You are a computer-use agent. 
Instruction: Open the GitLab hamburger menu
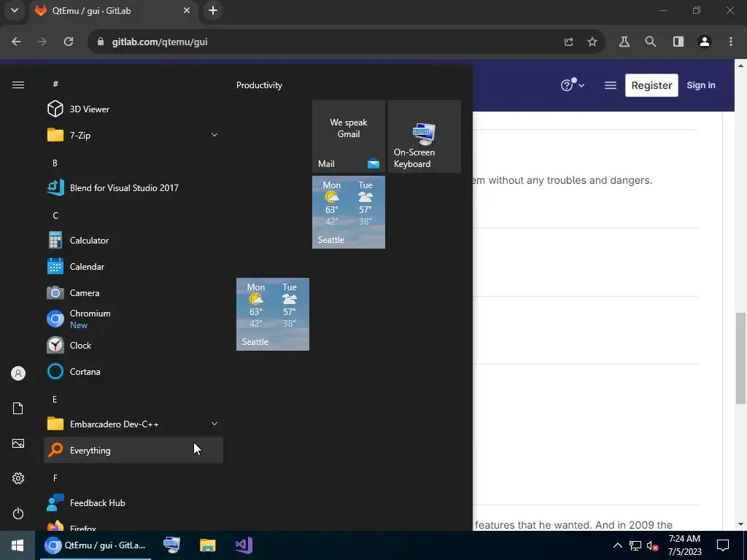tap(611, 85)
